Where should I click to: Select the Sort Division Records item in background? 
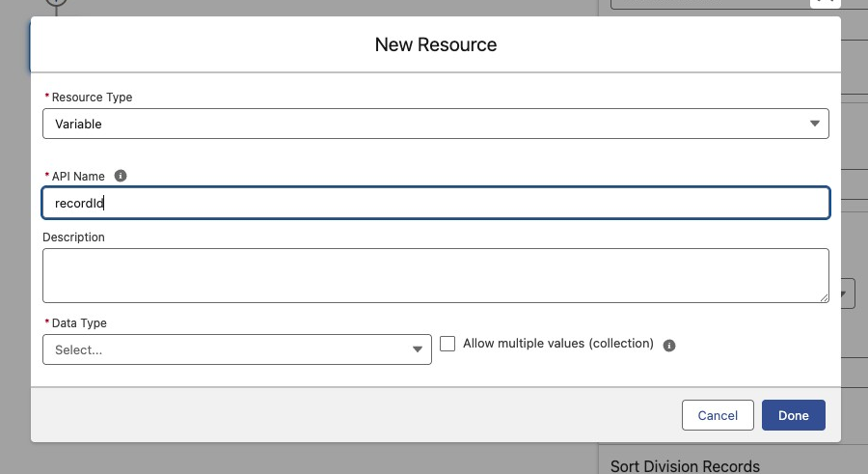tap(685, 466)
